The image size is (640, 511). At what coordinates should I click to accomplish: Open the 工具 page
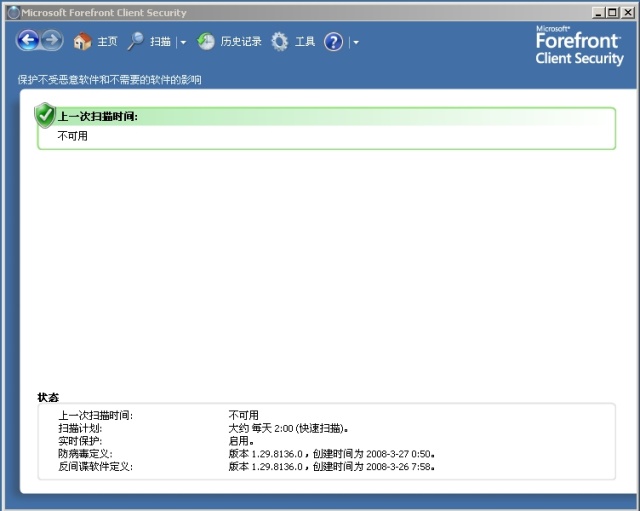305,42
